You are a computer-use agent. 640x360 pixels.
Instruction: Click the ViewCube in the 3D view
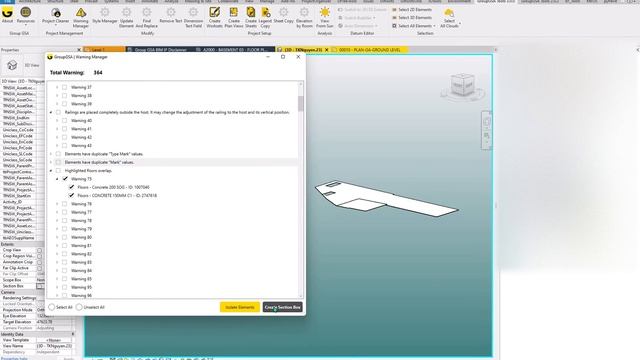coord(462,86)
